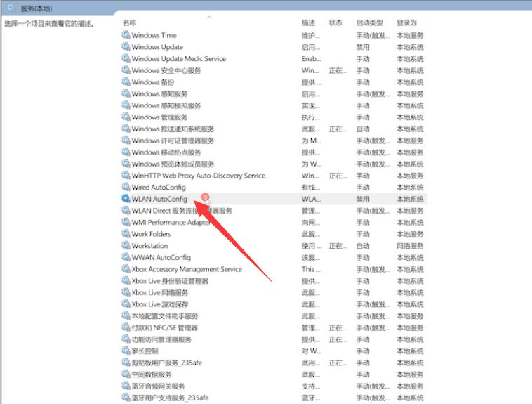The image size is (532, 404).
Task: Select the 蓝牙用户支持服务_235afe row
Action: pos(274,398)
